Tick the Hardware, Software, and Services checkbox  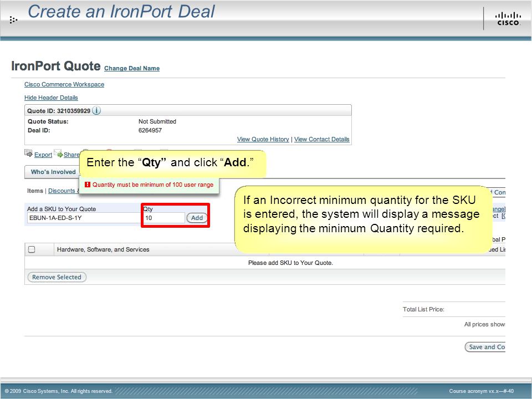pos(32,249)
